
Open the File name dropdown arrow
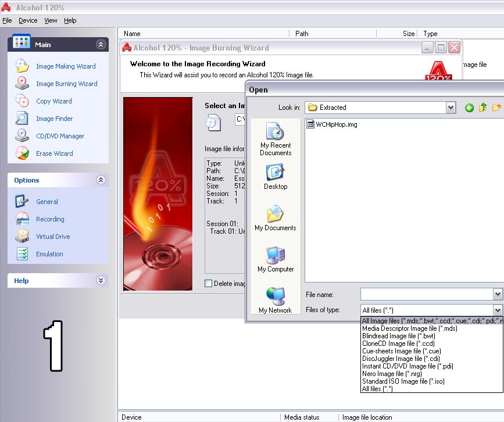tap(498, 294)
